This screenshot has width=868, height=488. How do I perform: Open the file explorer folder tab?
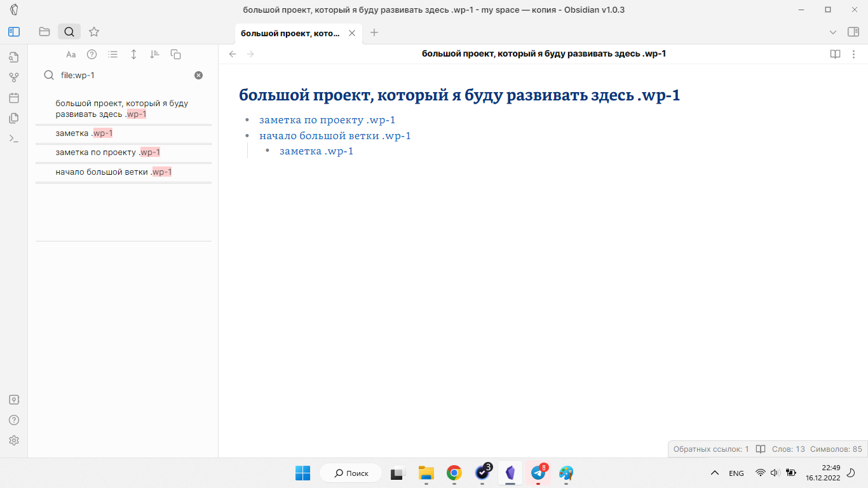tap(44, 32)
